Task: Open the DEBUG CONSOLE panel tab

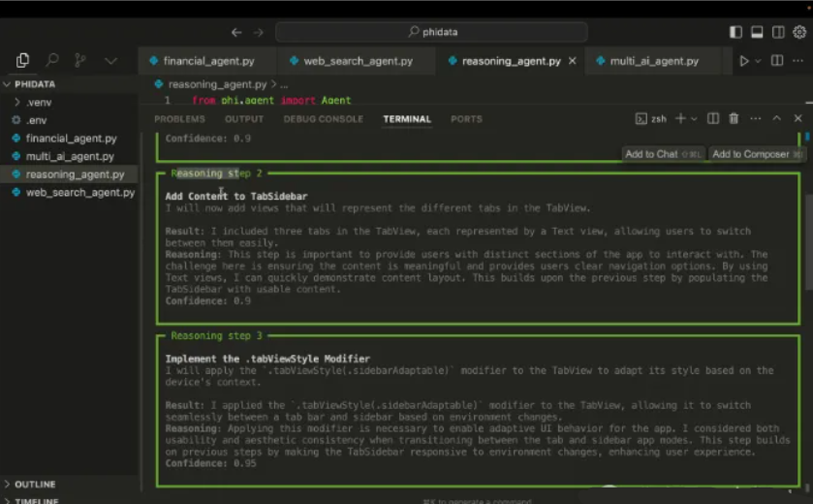Action: [x=323, y=119]
